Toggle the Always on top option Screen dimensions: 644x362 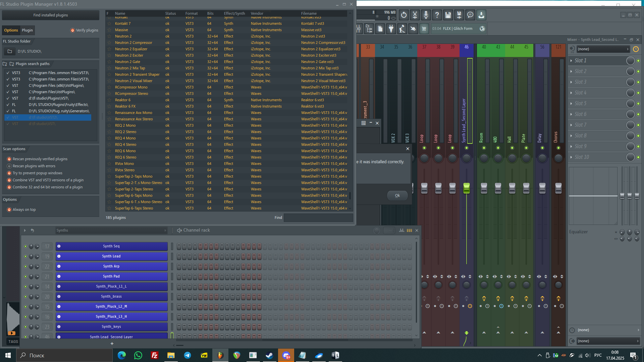coord(9,209)
